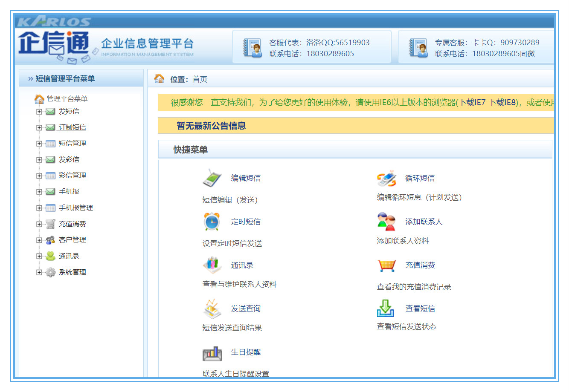Expand the 短信管理 tree node

(39, 144)
